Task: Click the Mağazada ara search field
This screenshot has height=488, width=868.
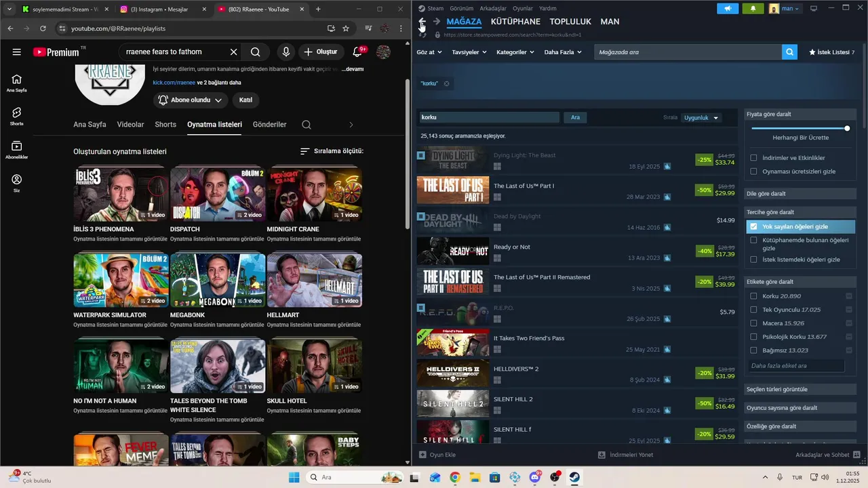Action: [x=688, y=52]
